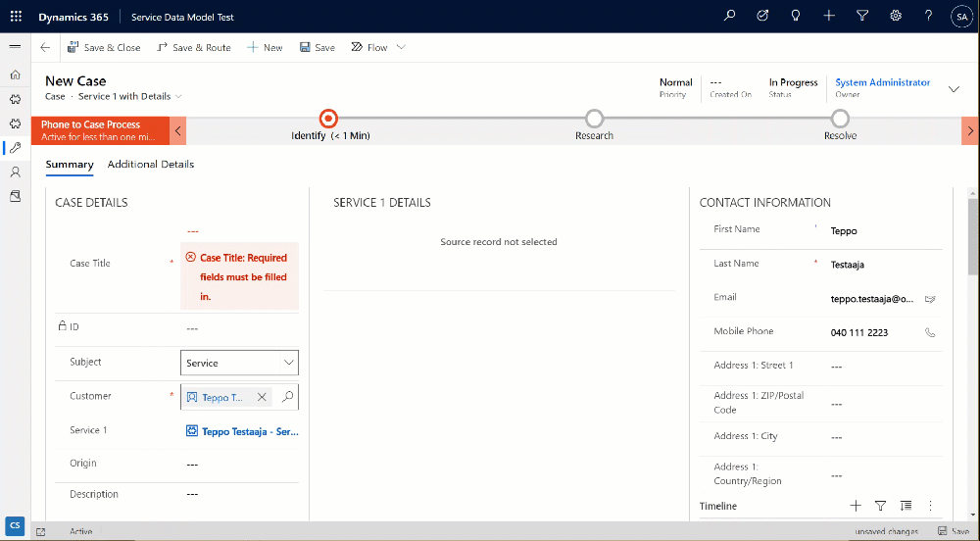Send email icon next to Email

point(930,299)
